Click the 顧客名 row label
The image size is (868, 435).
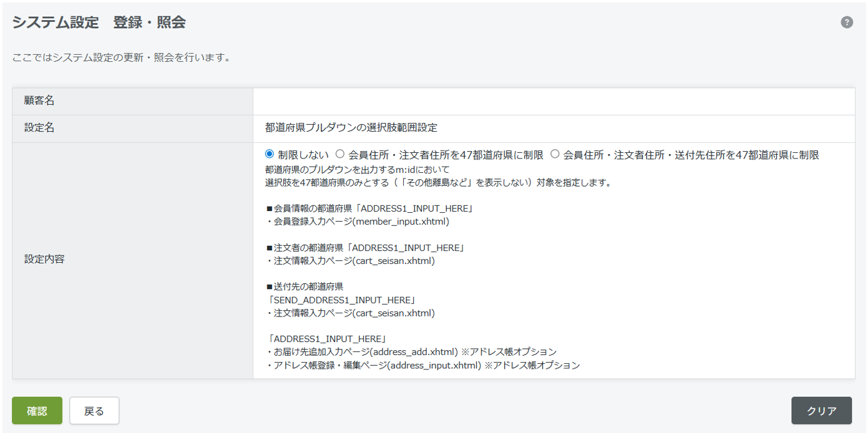coord(39,101)
